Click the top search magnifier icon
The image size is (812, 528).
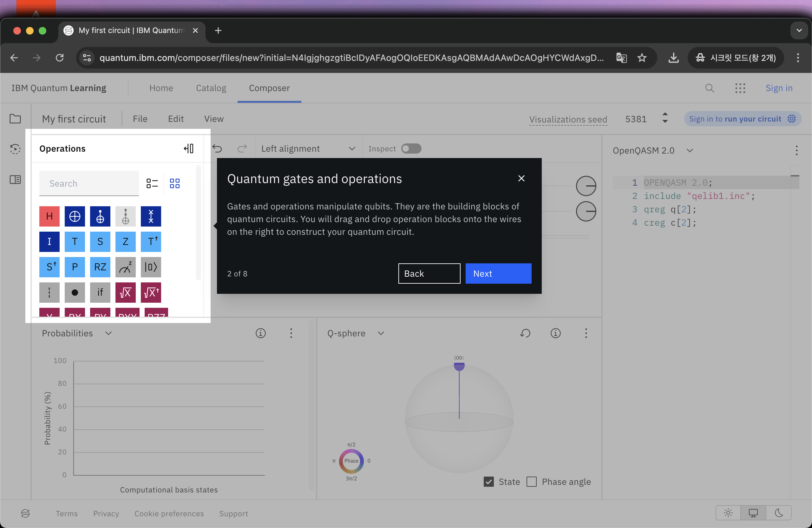[x=710, y=88]
